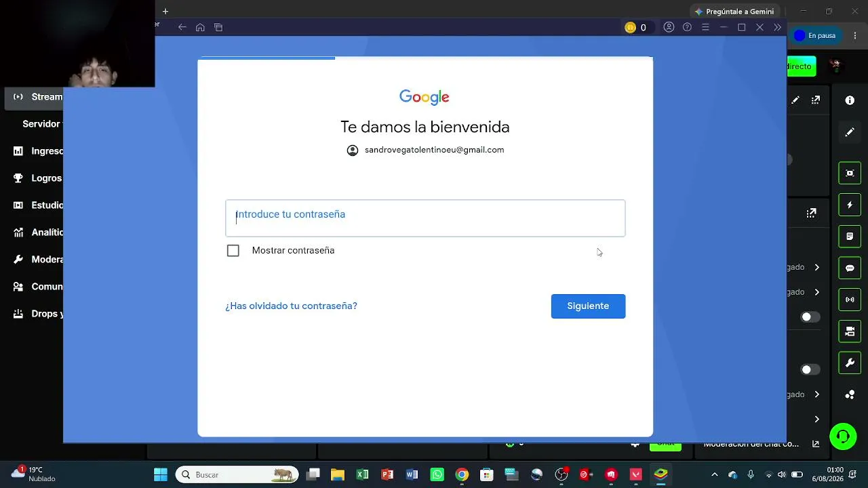Open the chat bubble icon in the side rail

(850, 268)
